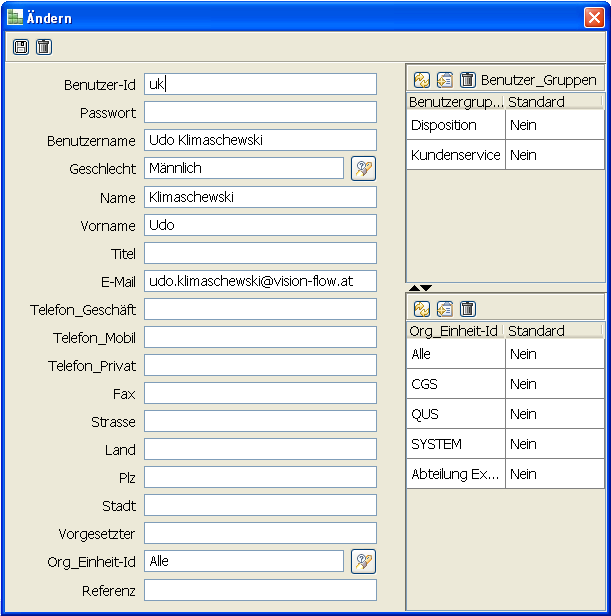Viewport: 611px width, 616px height.
Task: Select the Kundenservice group row
Action: [455, 155]
